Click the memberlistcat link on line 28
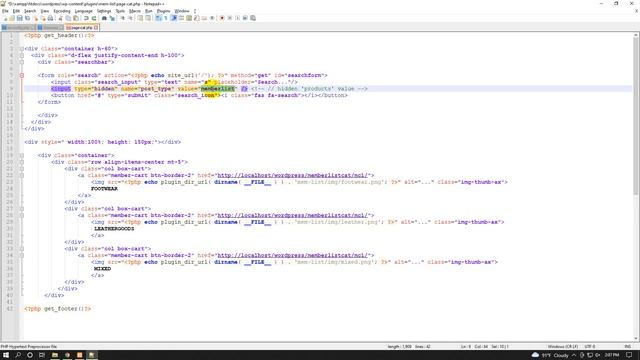The height and width of the screenshot is (360, 640). (293, 215)
